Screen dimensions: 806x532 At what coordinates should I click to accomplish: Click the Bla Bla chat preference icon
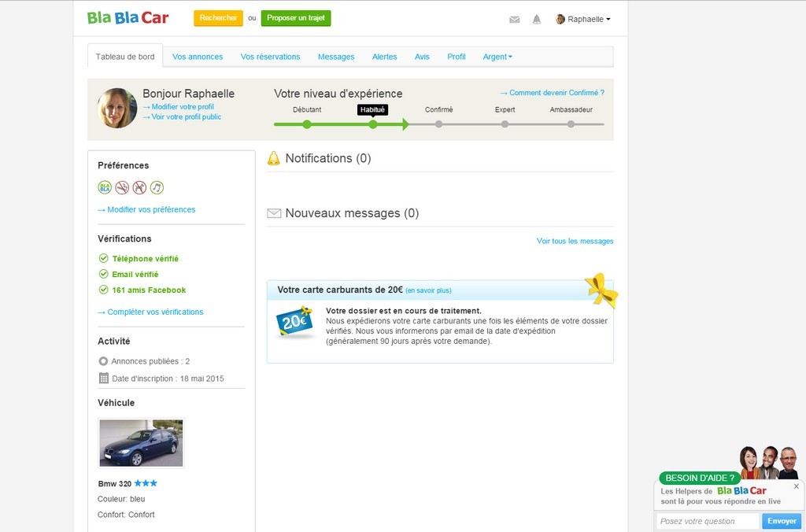tap(105, 187)
